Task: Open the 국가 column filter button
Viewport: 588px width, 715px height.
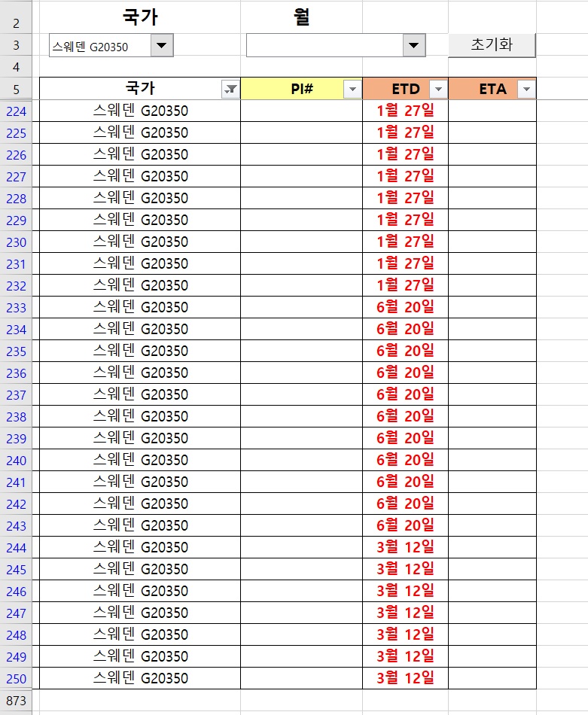Action: (231, 90)
